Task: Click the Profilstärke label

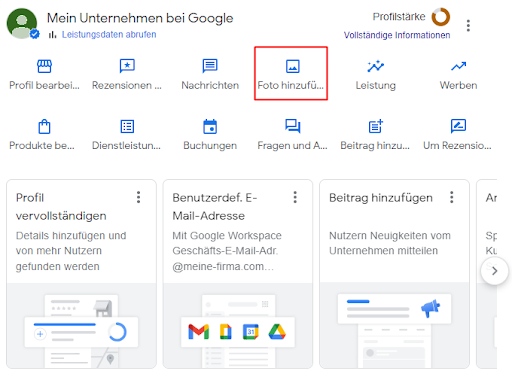Action: pyautogui.click(x=399, y=17)
